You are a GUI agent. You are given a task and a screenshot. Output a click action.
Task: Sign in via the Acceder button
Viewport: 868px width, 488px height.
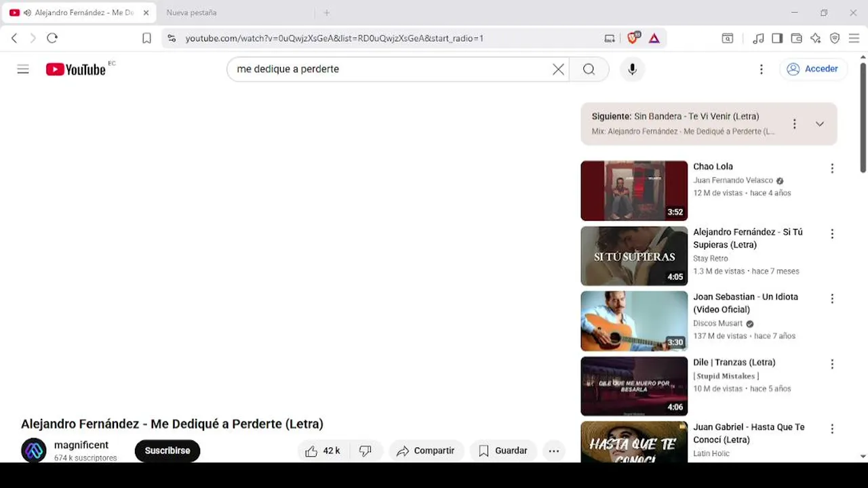tap(812, 69)
